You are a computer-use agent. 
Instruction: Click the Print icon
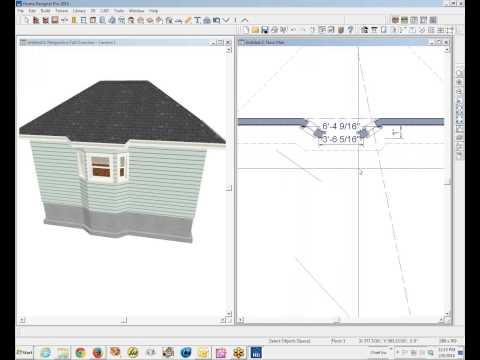coord(274,30)
